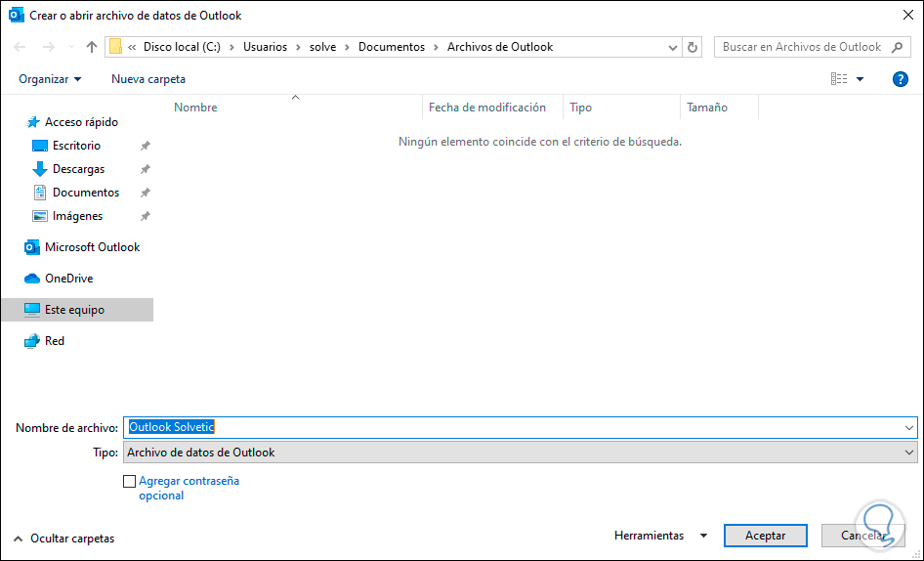Click Usuarios in the breadcrumb path
This screenshot has width=924, height=561.
(265, 47)
